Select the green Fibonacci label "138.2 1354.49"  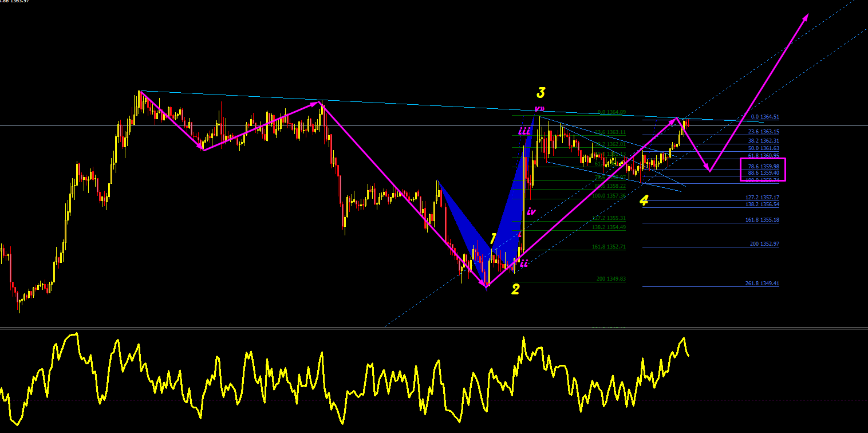[x=609, y=227]
